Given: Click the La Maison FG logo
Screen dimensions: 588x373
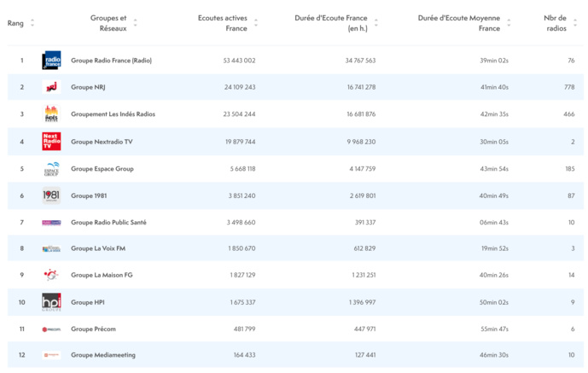Looking at the screenshot, I should coord(51,275).
